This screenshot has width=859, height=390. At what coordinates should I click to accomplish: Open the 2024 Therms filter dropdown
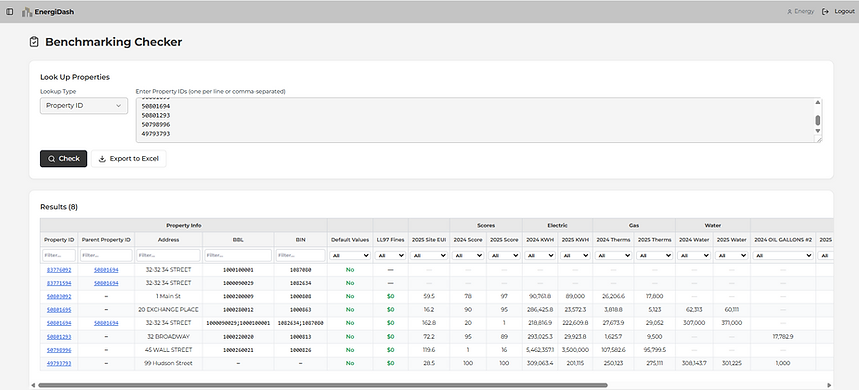click(x=614, y=255)
